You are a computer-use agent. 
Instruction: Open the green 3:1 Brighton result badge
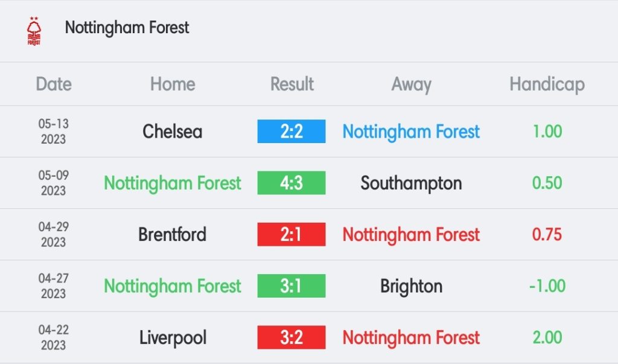pos(291,286)
